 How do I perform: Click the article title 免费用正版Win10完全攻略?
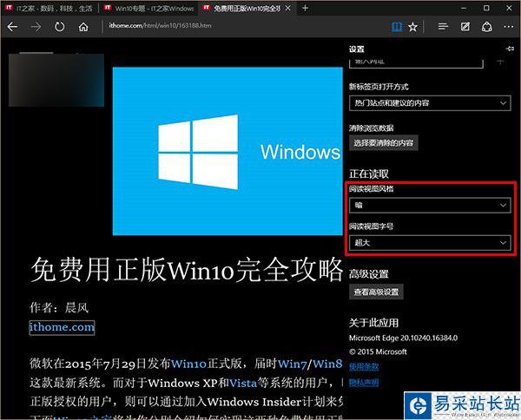coord(187,270)
